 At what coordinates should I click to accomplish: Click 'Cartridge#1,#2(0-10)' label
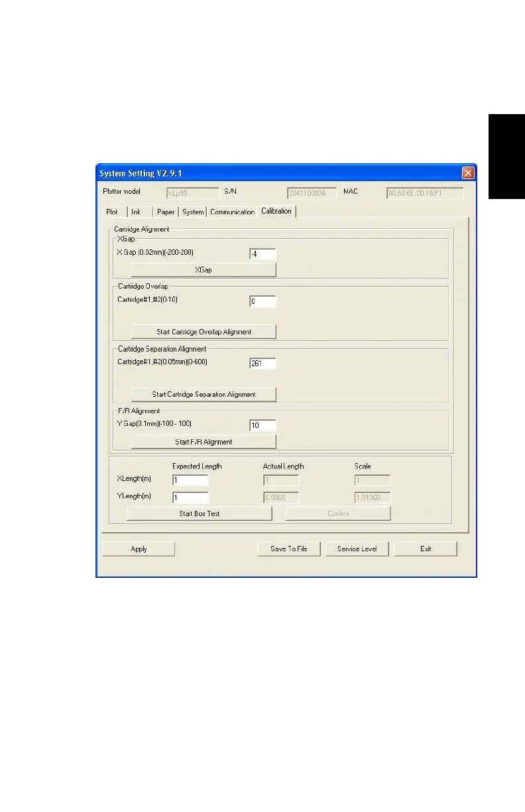(147, 300)
